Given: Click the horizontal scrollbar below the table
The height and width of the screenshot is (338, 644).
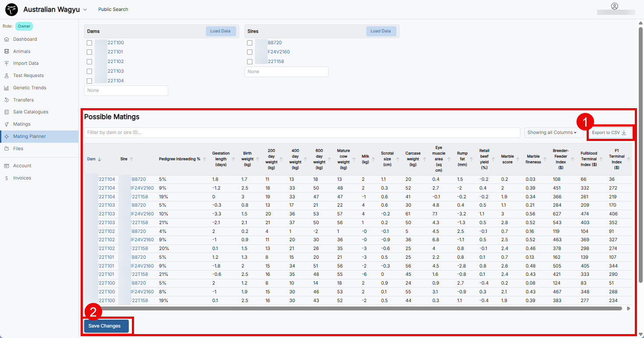Looking at the screenshot, I should 350,309.
